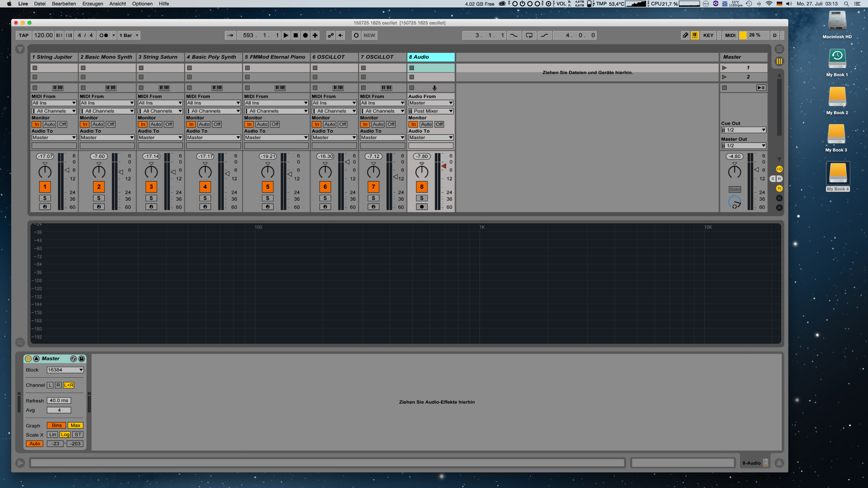Open track 8 Audio From Master dropdown
This screenshot has height=488, width=868.
(431, 103)
